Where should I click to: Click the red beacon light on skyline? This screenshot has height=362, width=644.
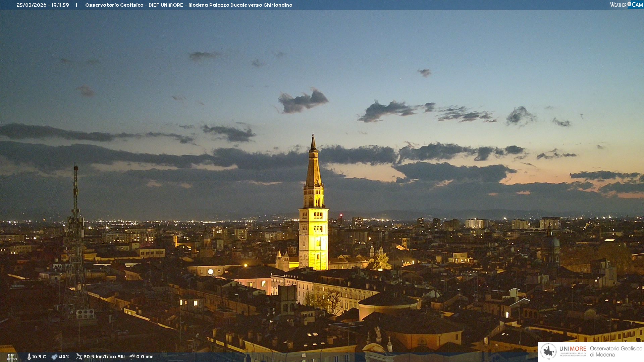341,215
